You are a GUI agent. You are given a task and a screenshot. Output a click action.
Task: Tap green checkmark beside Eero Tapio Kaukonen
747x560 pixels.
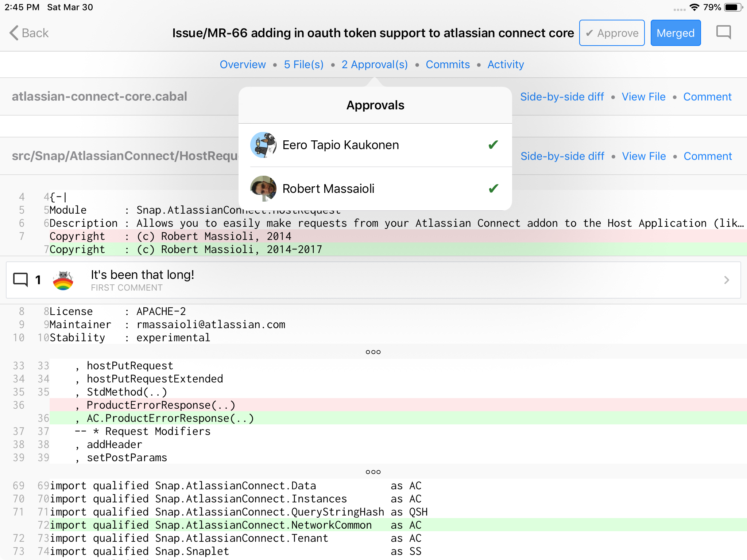[x=493, y=145]
